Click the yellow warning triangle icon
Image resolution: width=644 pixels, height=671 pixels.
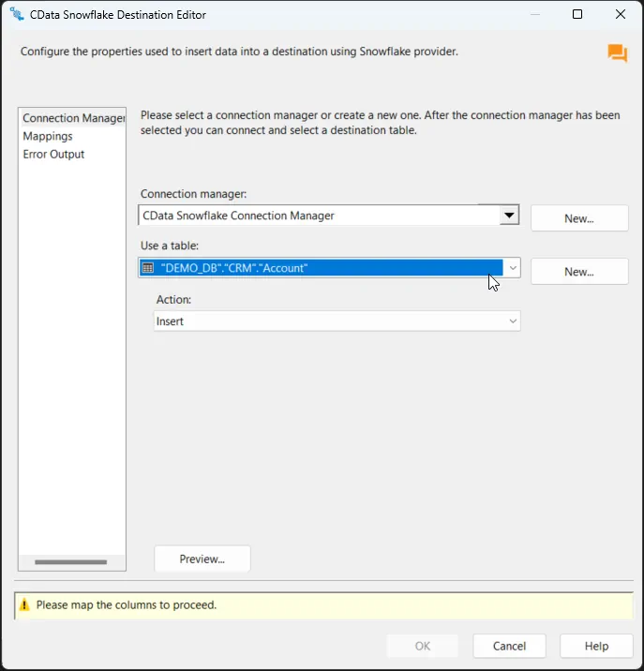coord(25,605)
